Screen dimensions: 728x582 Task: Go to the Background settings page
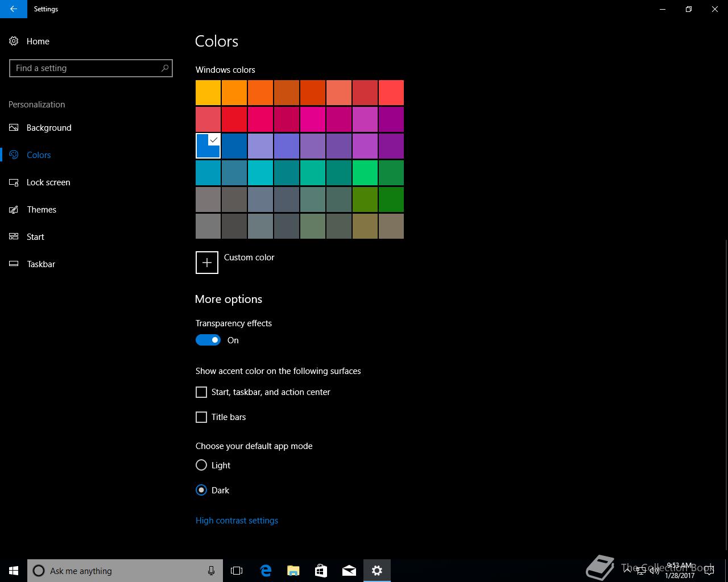click(49, 128)
